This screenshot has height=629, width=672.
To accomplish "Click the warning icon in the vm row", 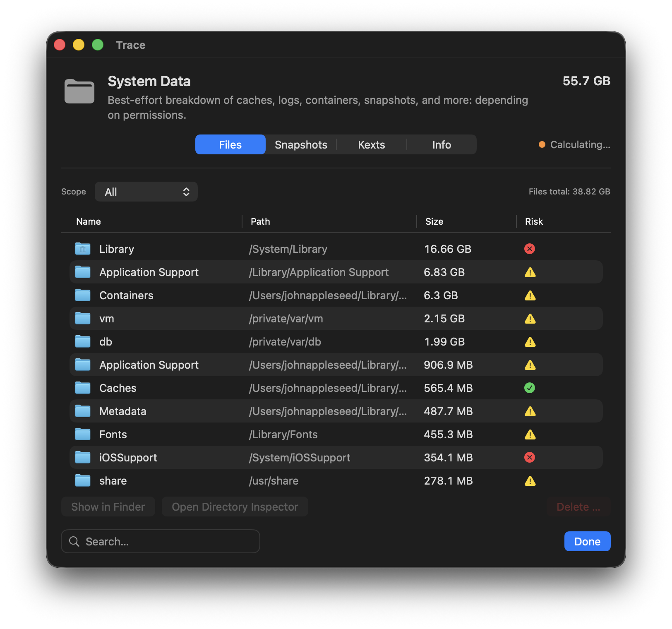I will coord(530,319).
